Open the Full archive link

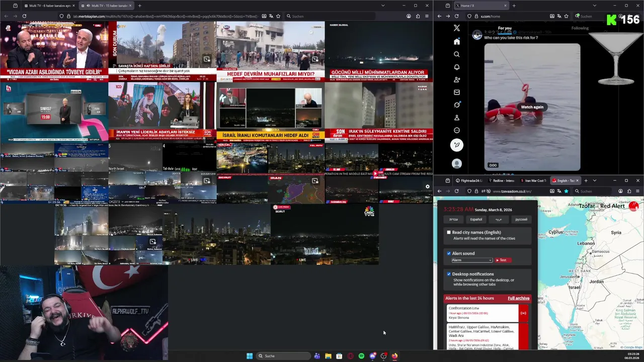[518, 298]
